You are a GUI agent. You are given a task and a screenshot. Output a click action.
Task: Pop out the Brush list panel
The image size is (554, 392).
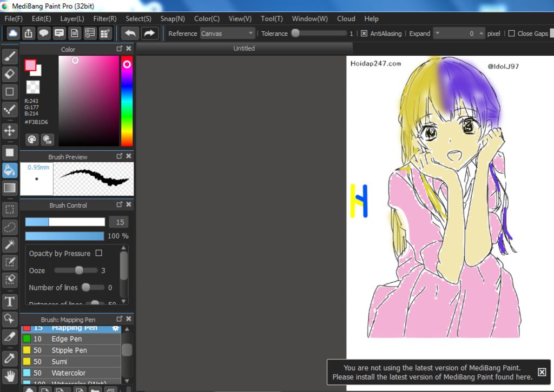120,319
